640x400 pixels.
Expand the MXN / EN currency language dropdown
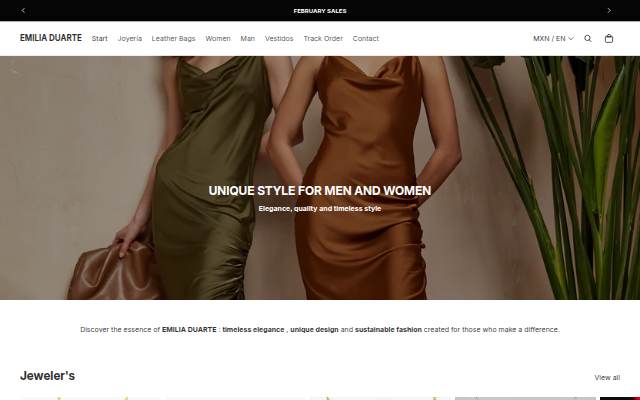coord(553,38)
